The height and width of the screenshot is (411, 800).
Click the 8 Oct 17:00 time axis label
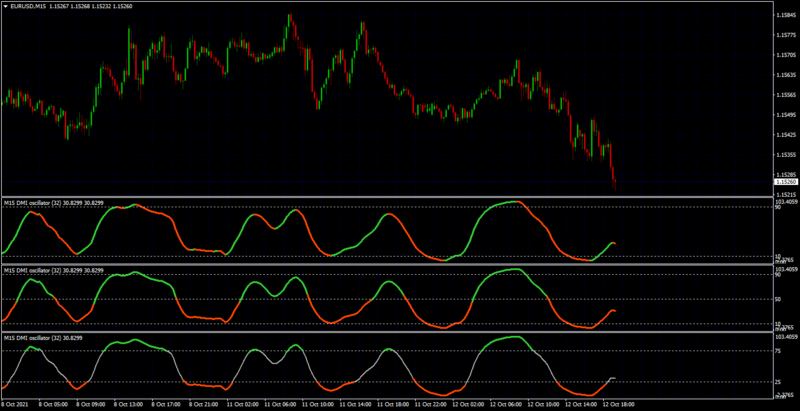168,404
